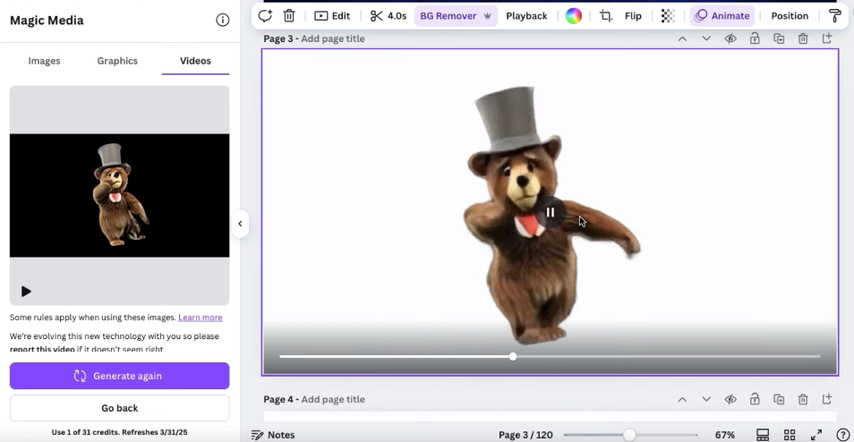Apply the BG Remover tool
Image resolution: width=854 pixels, height=442 pixels.
pos(455,16)
